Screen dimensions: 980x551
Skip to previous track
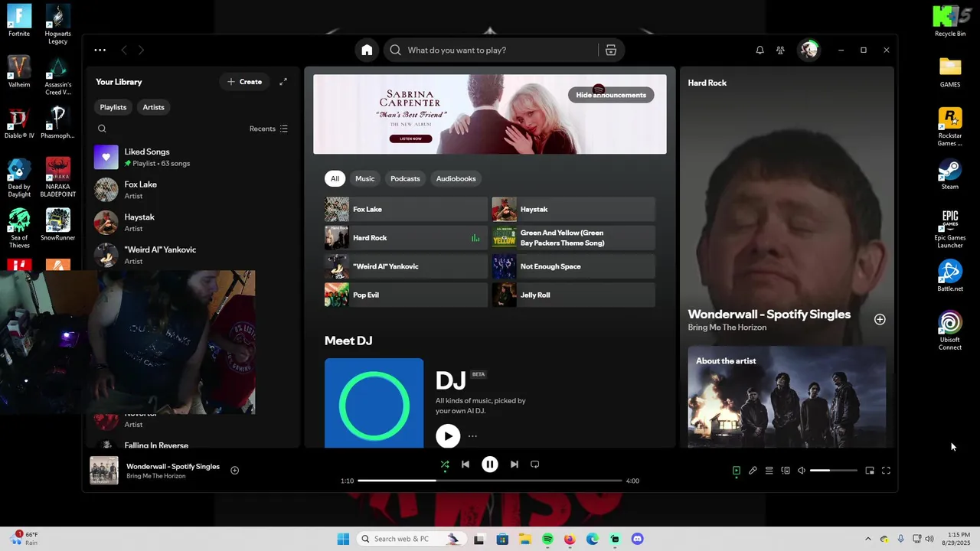click(465, 465)
